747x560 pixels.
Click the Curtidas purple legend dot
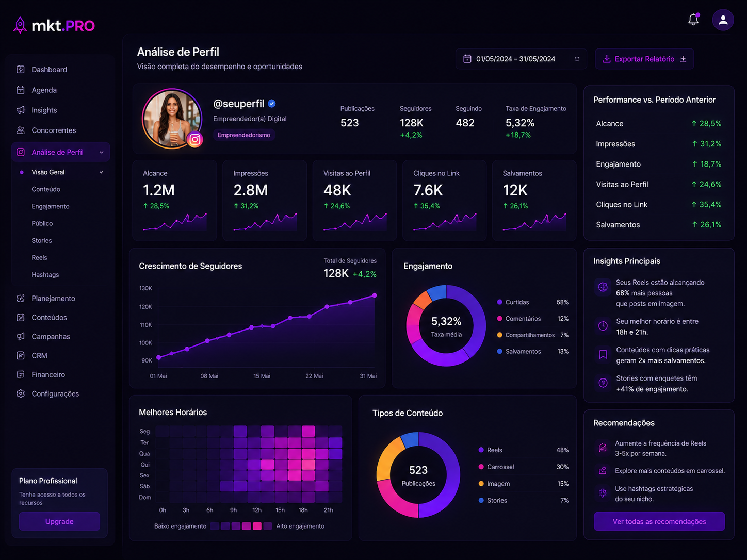click(499, 302)
